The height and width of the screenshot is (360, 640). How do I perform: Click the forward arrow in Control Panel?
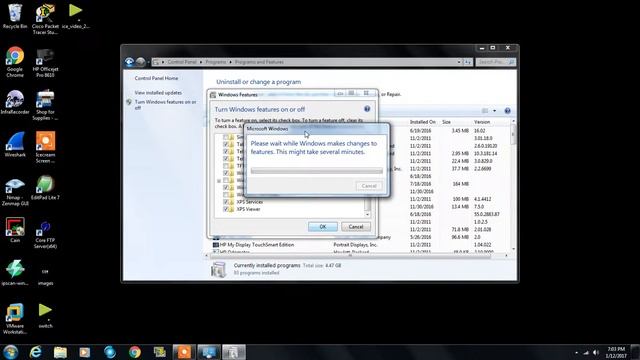pos(140,62)
